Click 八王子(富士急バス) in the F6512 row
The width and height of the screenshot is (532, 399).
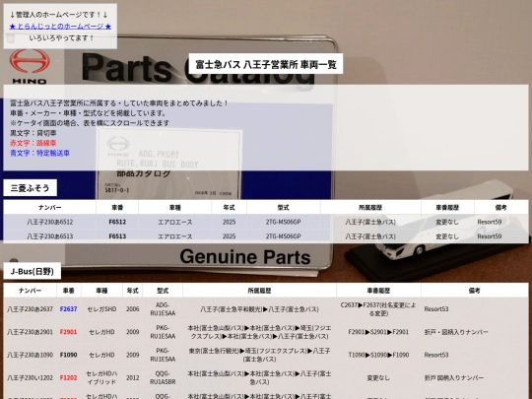click(370, 222)
